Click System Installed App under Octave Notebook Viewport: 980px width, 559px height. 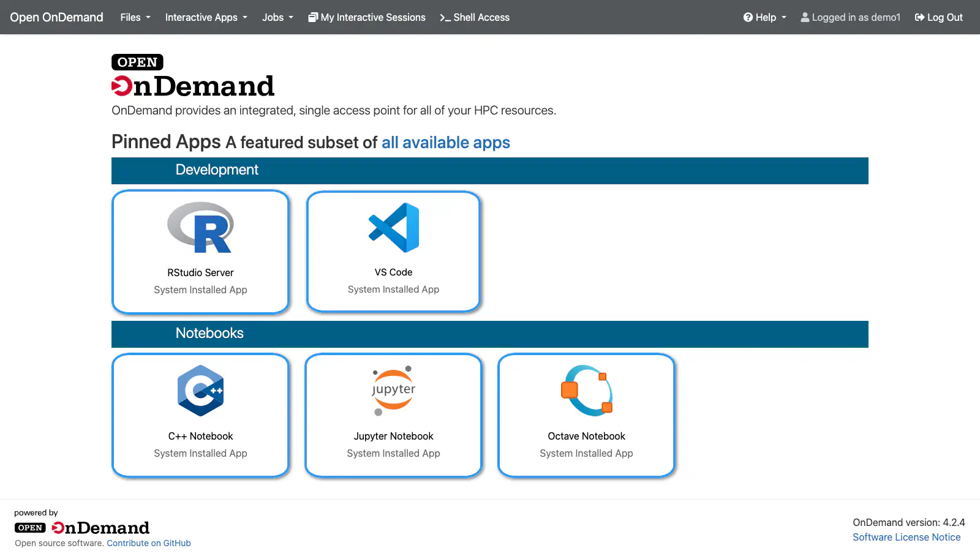587,453
